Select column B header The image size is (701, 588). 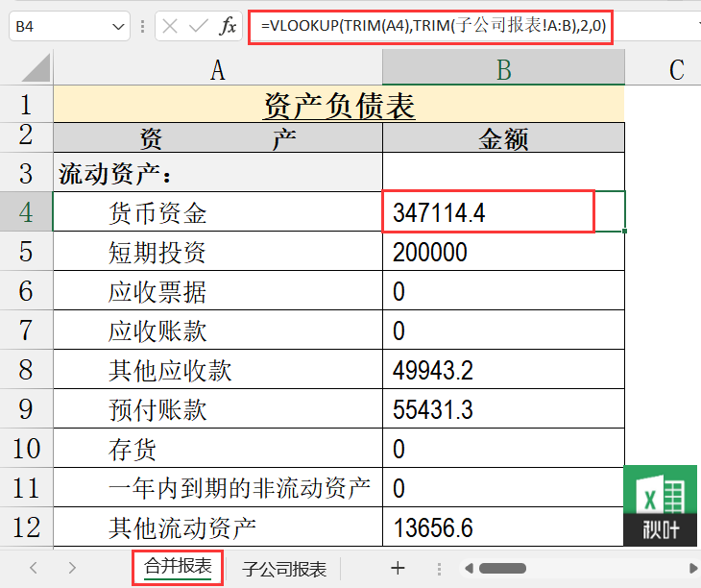pyautogui.click(x=503, y=69)
